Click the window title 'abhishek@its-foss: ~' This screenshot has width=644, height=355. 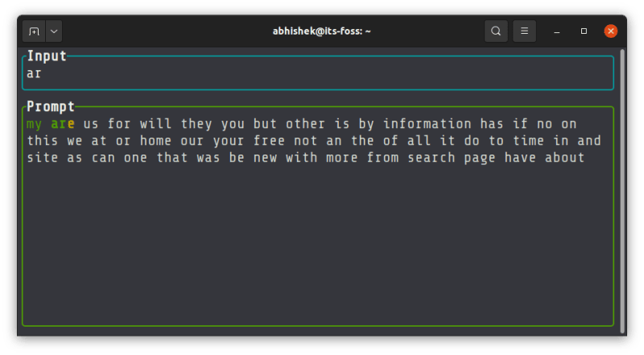[x=321, y=31]
